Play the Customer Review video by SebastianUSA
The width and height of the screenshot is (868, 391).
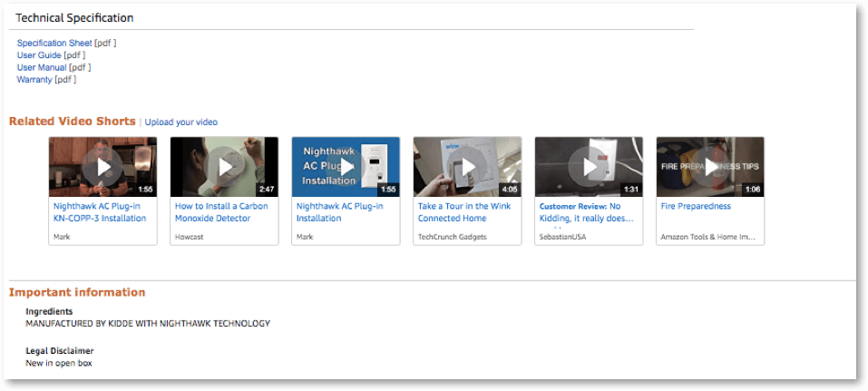click(x=590, y=167)
